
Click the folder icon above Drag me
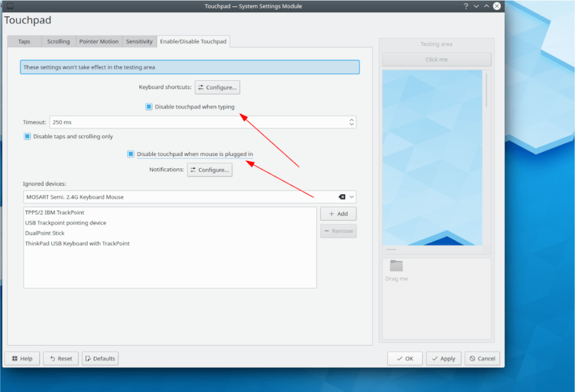396,266
